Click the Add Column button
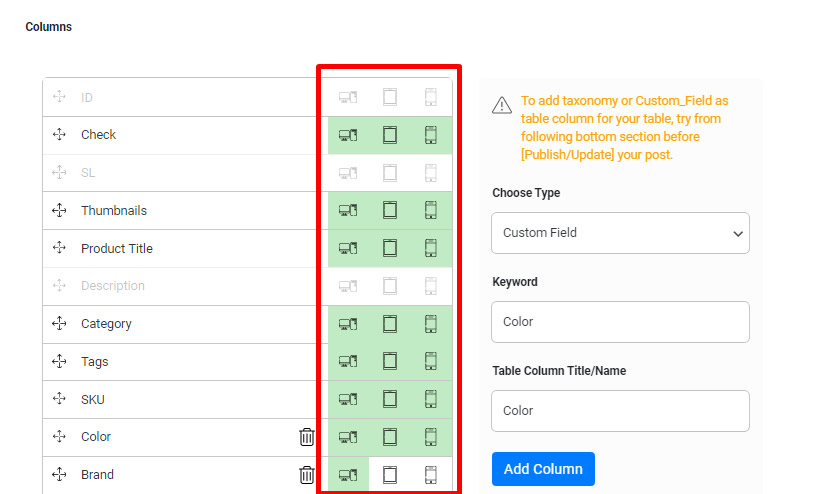 tap(543, 469)
